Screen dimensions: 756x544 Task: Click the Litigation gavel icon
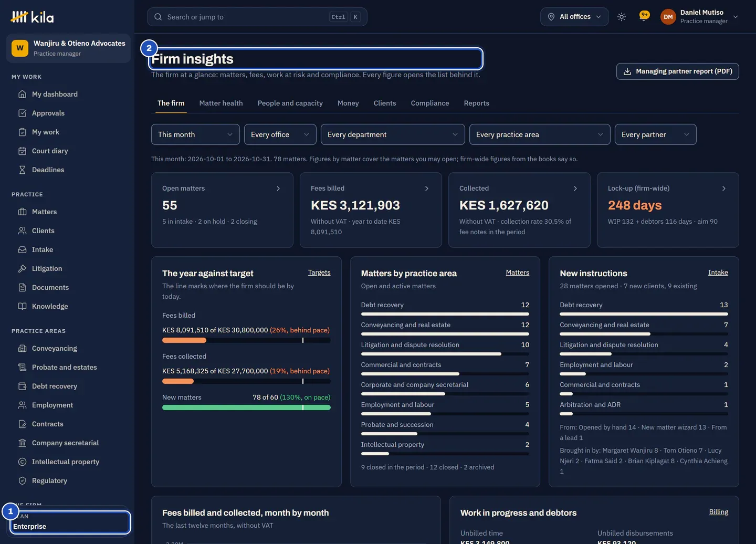click(x=22, y=268)
